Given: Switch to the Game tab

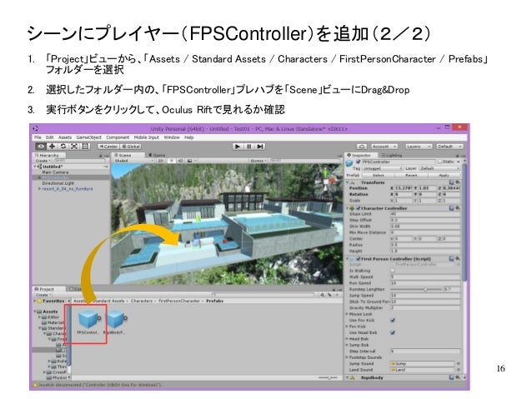Looking at the screenshot, I should pos(158,155).
